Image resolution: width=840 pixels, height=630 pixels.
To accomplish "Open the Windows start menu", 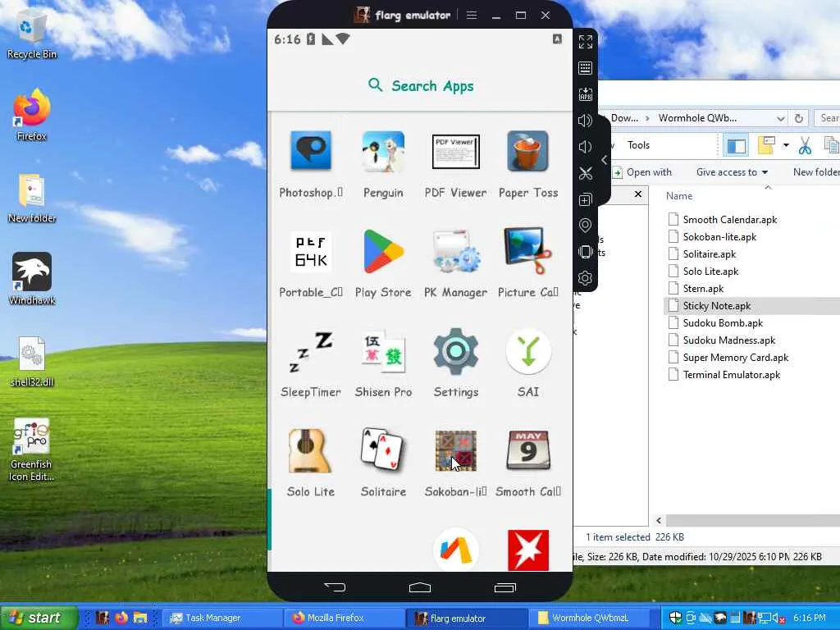I will click(x=39, y=618).
